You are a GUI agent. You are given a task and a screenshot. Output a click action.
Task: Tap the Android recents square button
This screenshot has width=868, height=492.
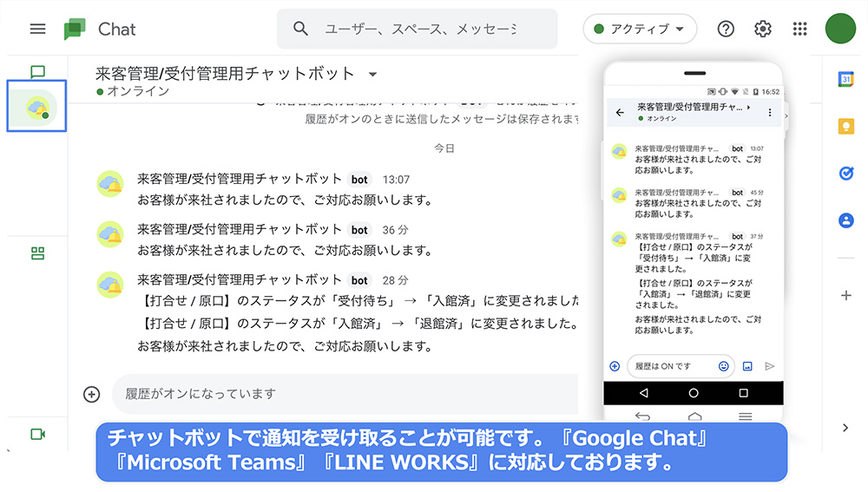tap(744, 393)
